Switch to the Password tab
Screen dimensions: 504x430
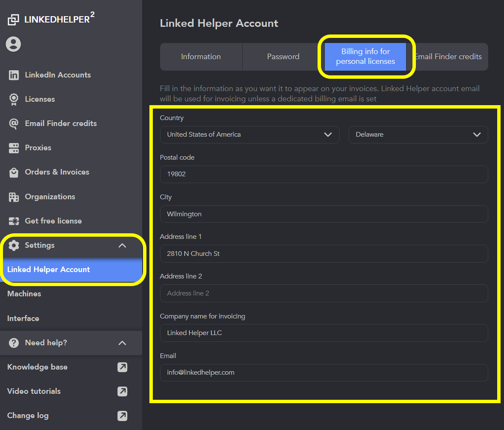coord(283,57)
